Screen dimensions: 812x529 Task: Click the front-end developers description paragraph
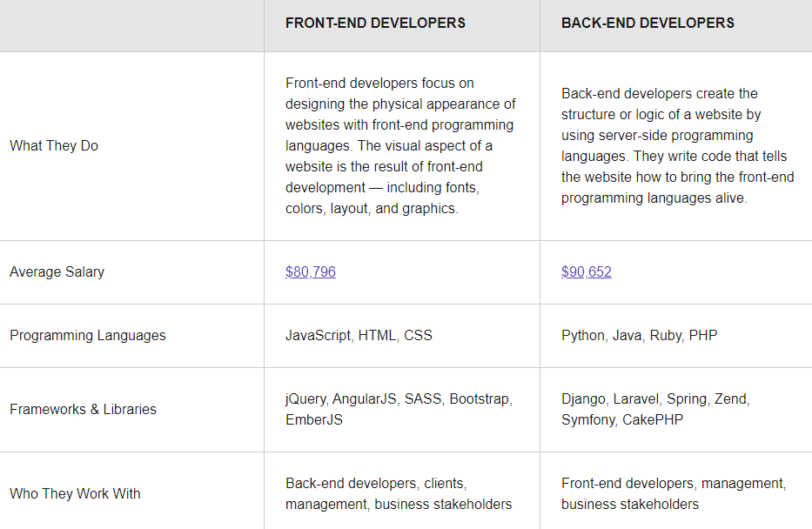coord(400,146)
